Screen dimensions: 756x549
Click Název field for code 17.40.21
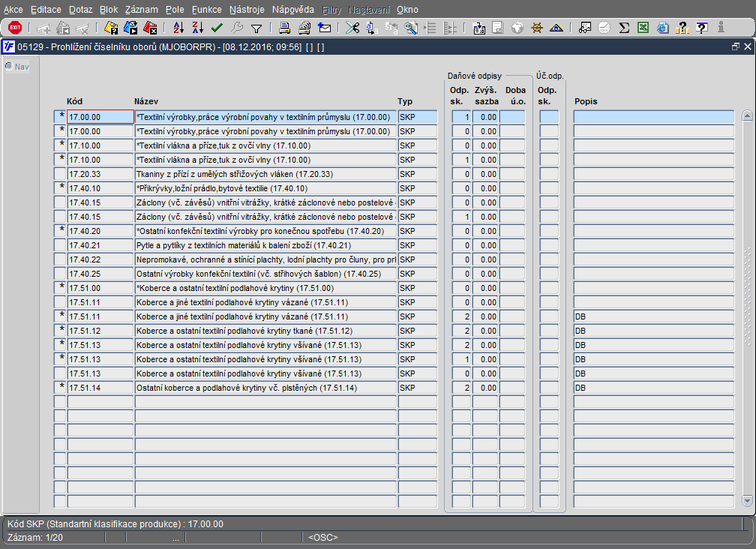click(265, 245)
